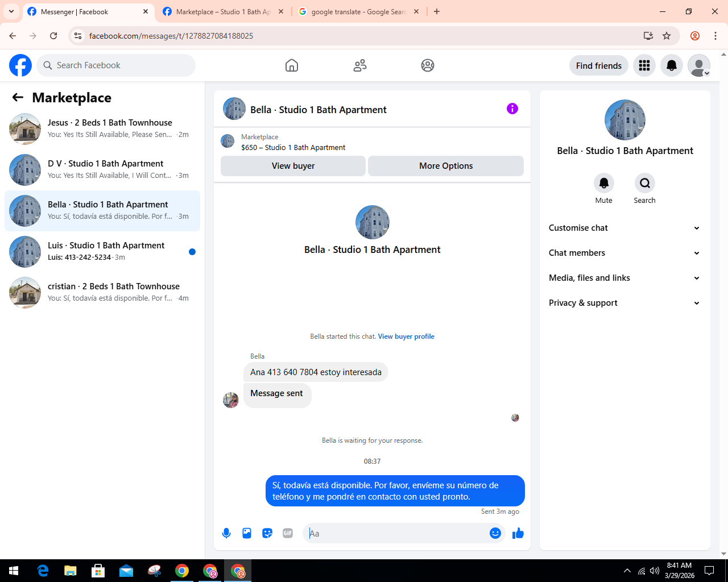Image resolution: width=728 pixels, height=582 pixels.
Task: Select Bella · Studio 1 Bath Apartment chat in list
Action: 102,210
